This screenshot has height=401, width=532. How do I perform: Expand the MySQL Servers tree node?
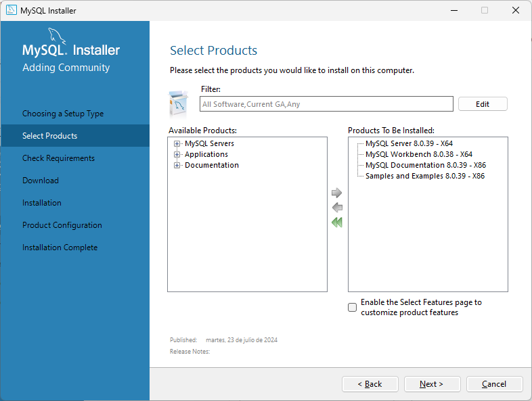pyautogui.click(x=177, y=144)
